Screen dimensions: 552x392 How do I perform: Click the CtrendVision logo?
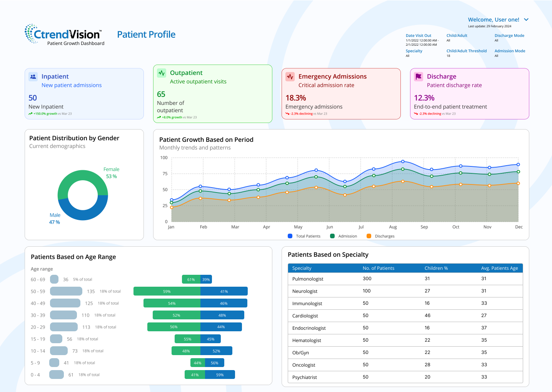(x=64, y=35)
